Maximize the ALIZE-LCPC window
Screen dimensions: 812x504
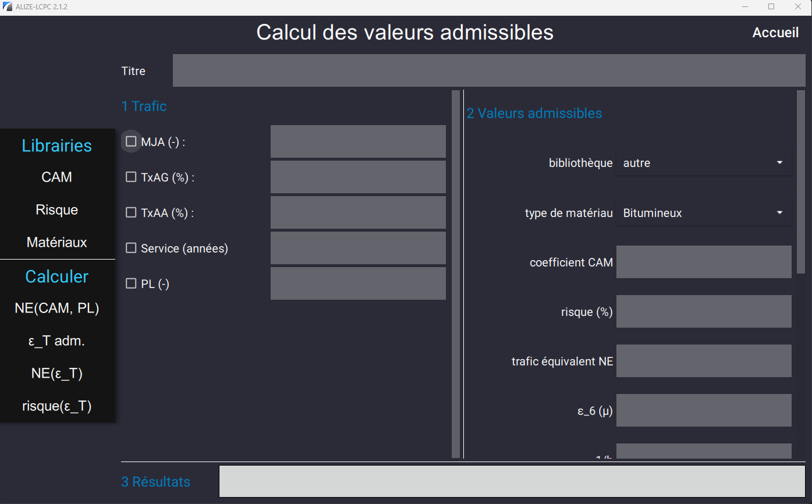pos(771,7)
